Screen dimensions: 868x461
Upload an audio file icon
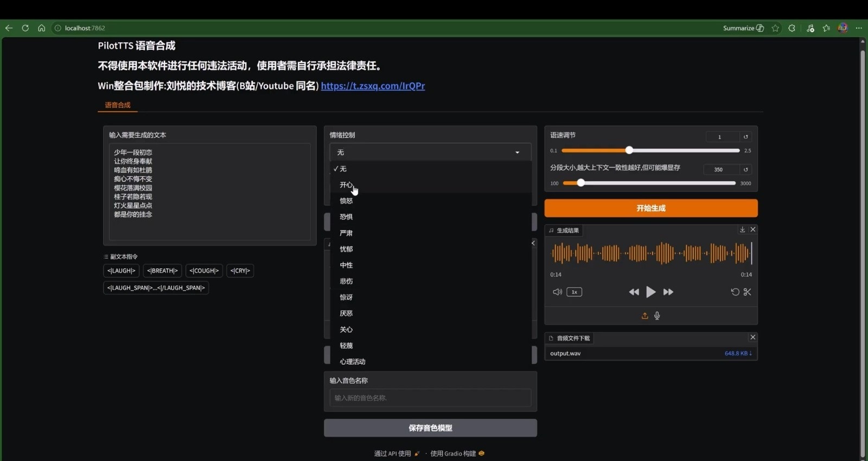pyautogui.click(x=644, y=316)
